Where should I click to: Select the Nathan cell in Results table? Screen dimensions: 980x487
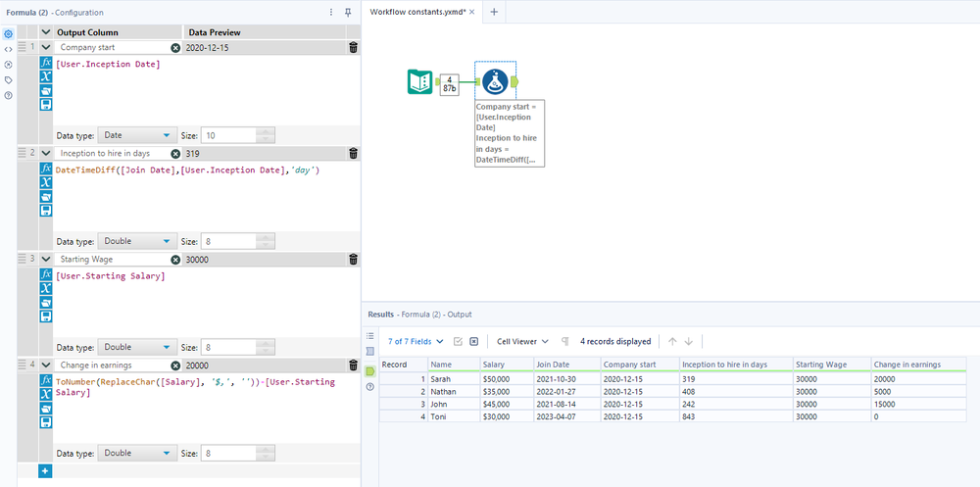[454, 391]
